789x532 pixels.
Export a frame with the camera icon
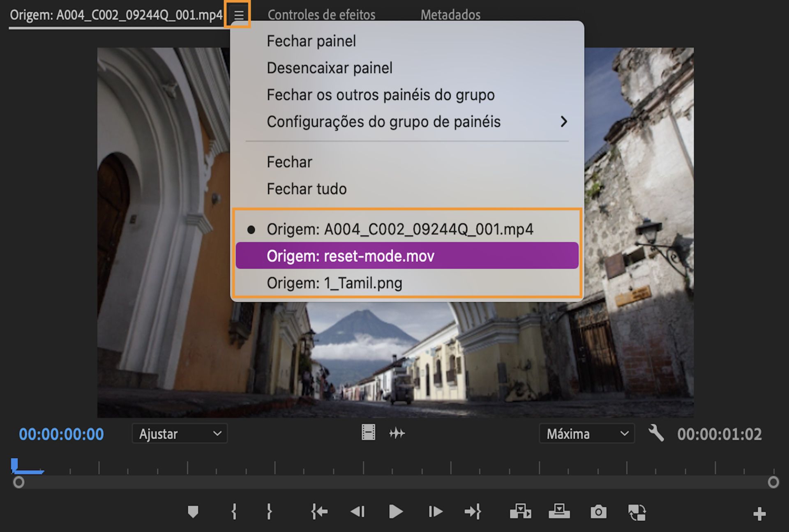[599, 511]
